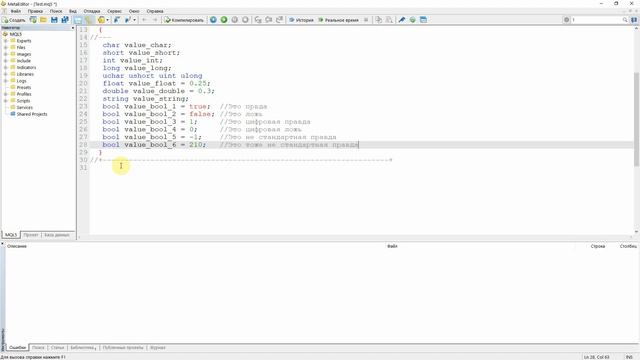
Task: Click the yellow styler toolbar icon
Action: click(101, 20)
